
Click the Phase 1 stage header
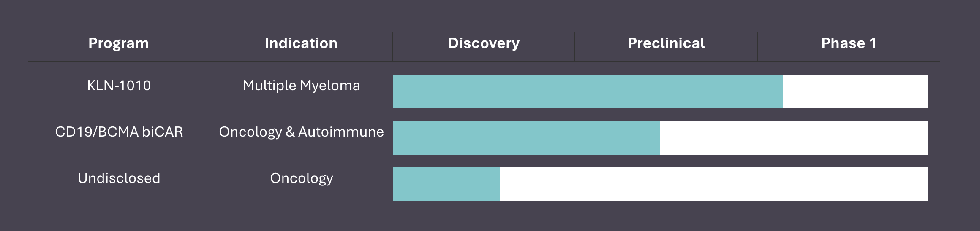848,43
